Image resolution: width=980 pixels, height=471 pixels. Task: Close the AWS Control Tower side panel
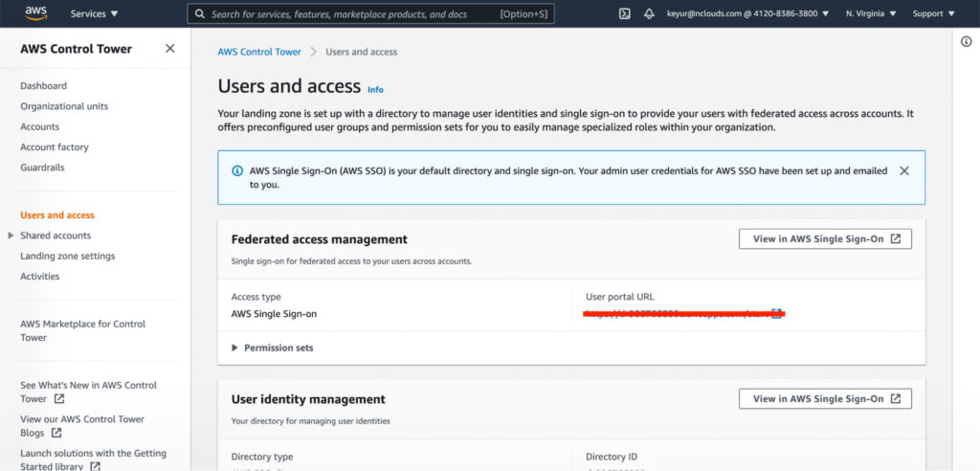(170, 48)
